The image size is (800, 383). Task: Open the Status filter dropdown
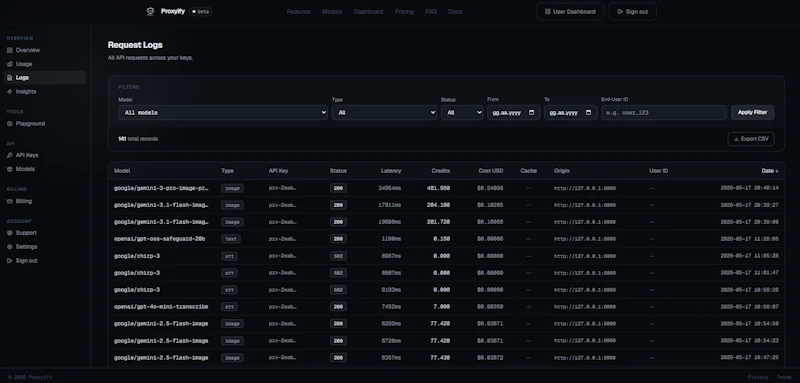462,113
